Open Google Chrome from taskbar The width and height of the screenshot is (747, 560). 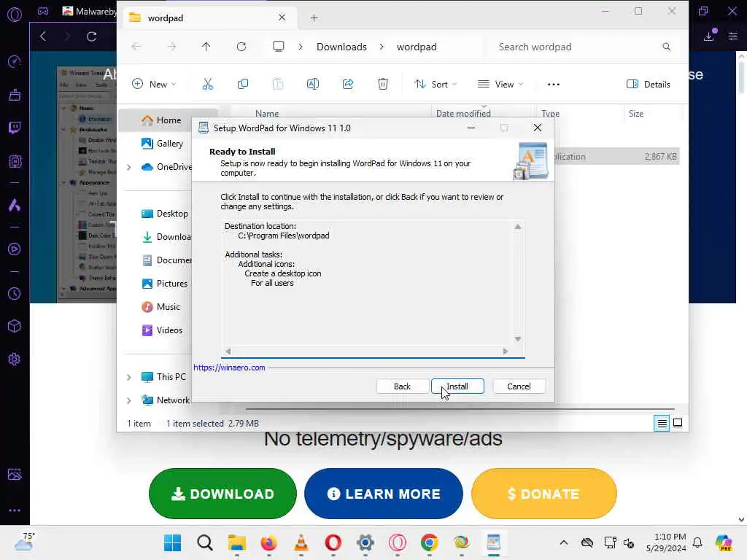[x=429, y=542]
